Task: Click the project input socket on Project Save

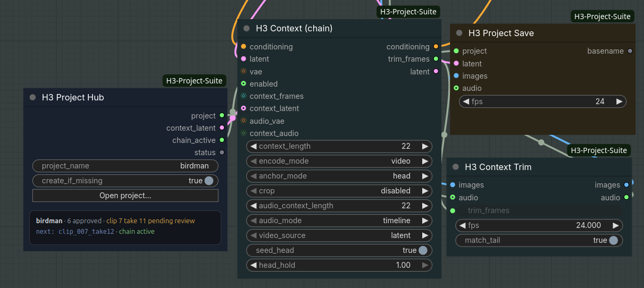Action: (456, 51)
